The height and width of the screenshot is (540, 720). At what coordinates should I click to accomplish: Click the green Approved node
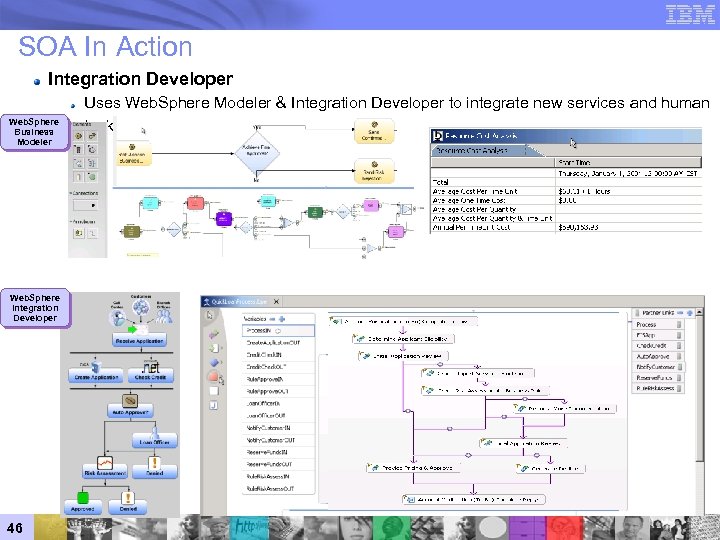82,508
